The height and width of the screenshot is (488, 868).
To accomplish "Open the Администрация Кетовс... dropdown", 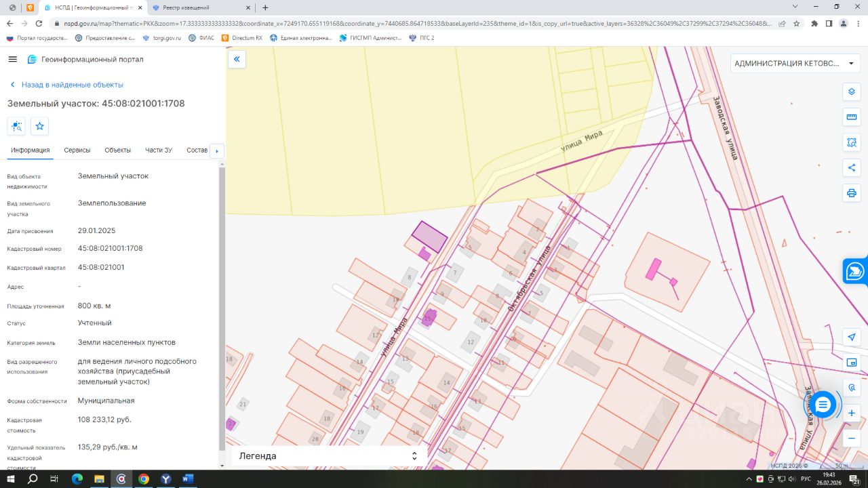I will click(x=794, y=64).
